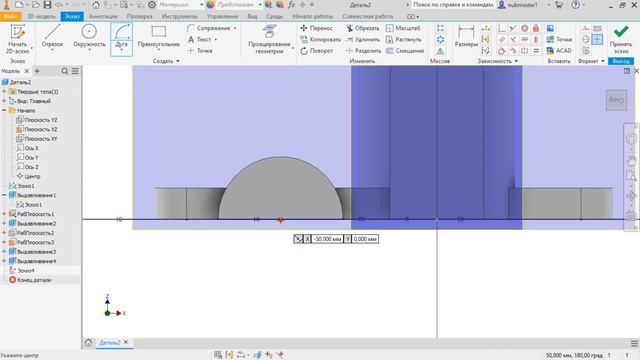The height and width of the screenshot is (360, 640).
Task: Click the Точки import points button
Action: pyautogui.click(x=559, y=40)
